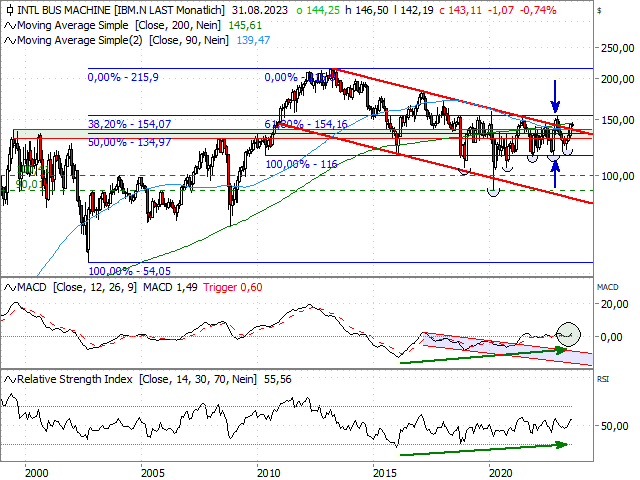
Task: Click the 145,61 moving average value
Action: click(245, 25)
